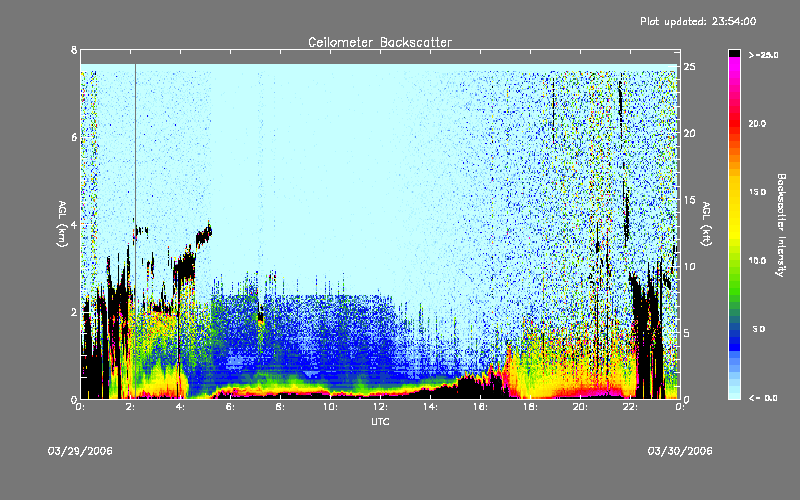800x500 pixels.
Task: Click the 22: tick on the time axis
Action: pyautogui.click(x=630, y=407)
